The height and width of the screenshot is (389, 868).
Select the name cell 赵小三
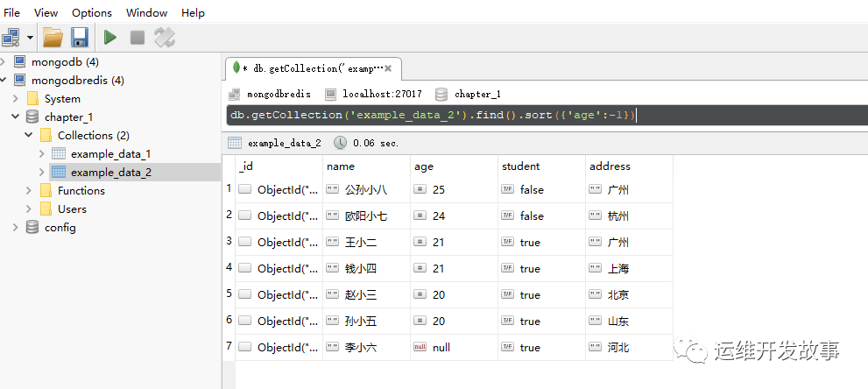coord(366,295)
